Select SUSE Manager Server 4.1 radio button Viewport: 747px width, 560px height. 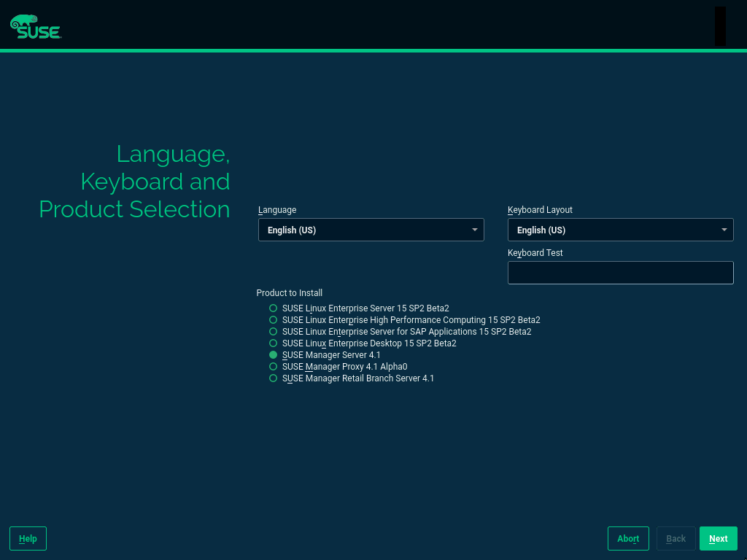(x=273, y=355)
